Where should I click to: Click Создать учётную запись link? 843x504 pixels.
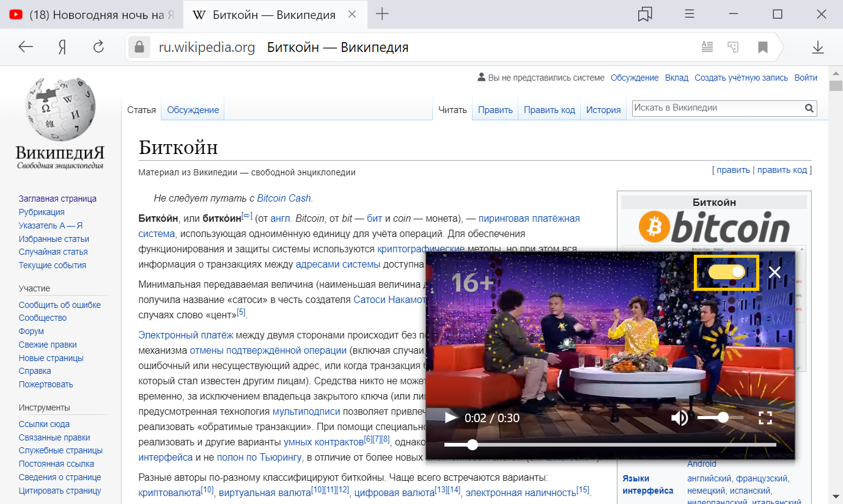tap(742, 78)
